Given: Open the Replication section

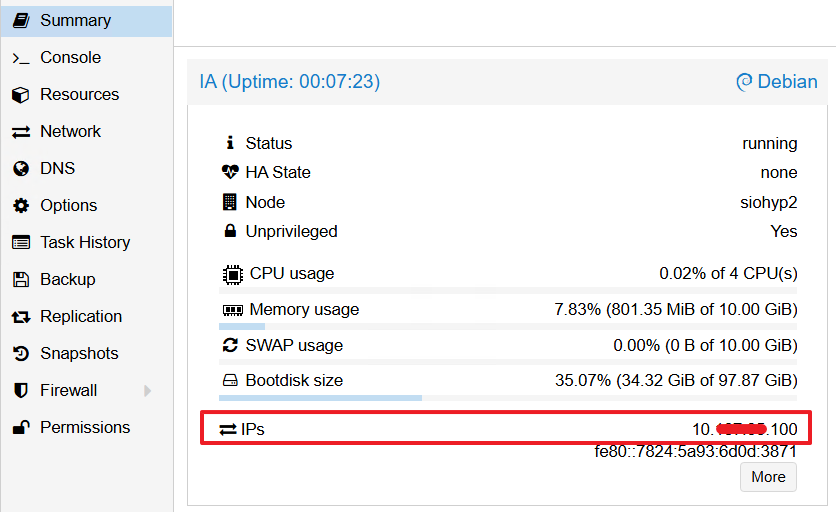Looking at the screenshot, I should point(81,317).
